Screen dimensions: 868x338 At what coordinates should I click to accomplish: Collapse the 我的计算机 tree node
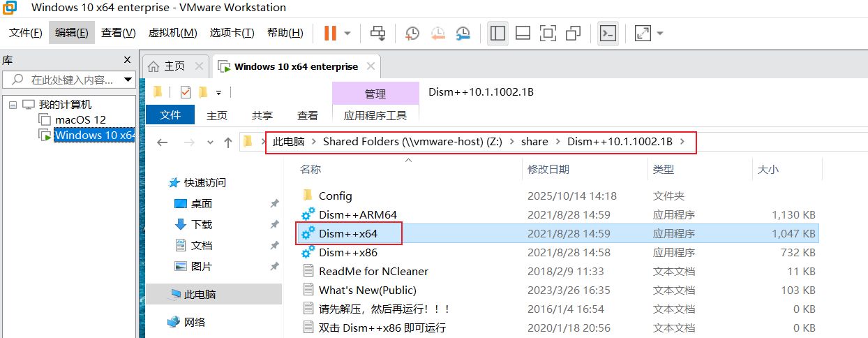pos(13,105)
